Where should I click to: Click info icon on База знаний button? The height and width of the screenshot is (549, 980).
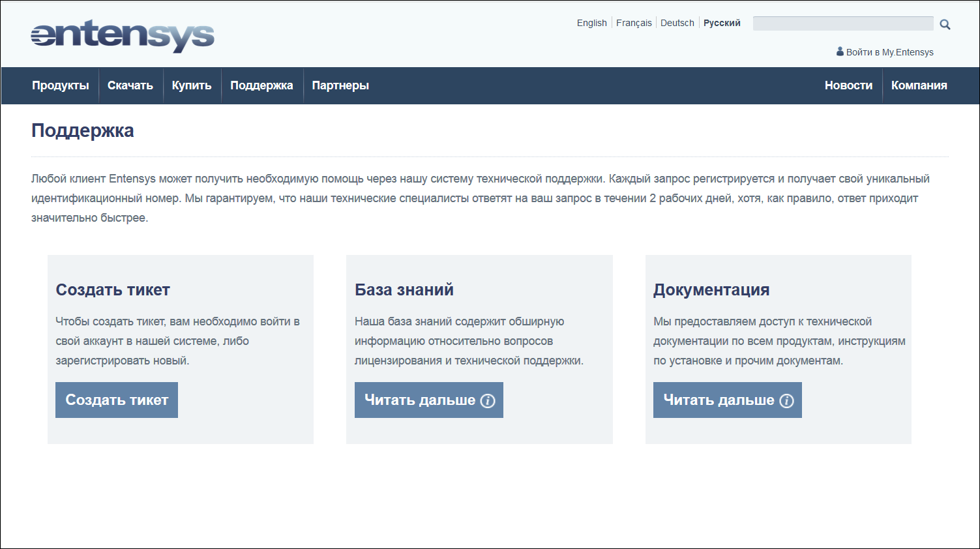click(488, 401)
